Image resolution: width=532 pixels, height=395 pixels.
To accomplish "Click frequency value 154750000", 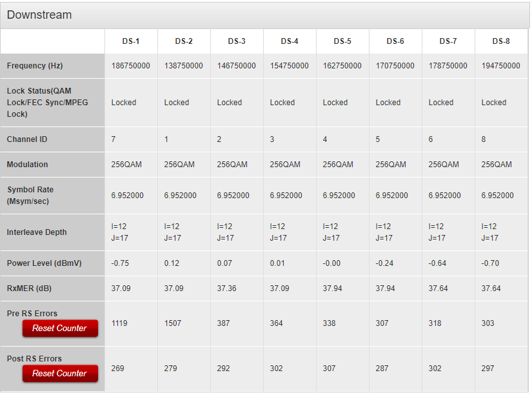I will pyautogui.click(x=290, y=66).
